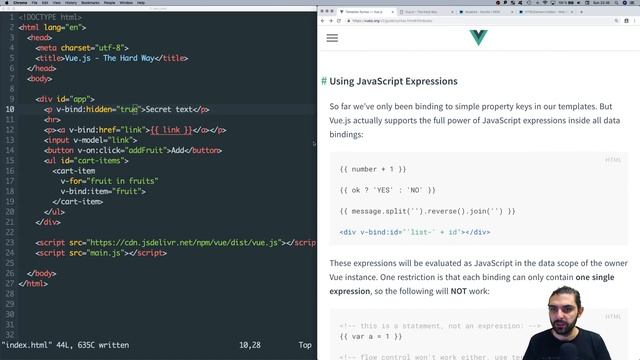
Task: Click 'Secret text' in editor line 10
Action: point(169,109)
